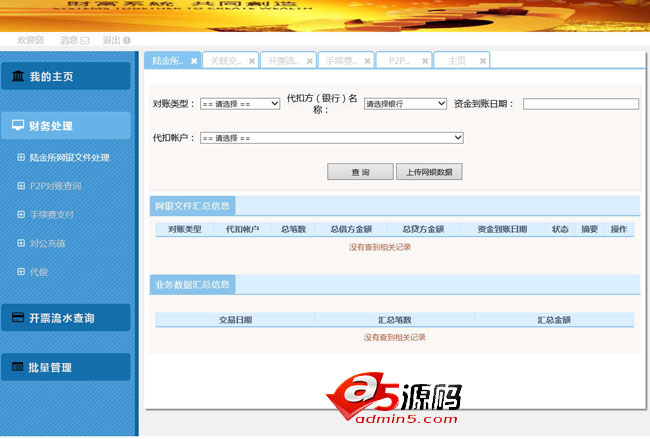The image size is (650, 439).
Task: Select P2P对账查询 in the sidebar
Action: pos(55,186)
